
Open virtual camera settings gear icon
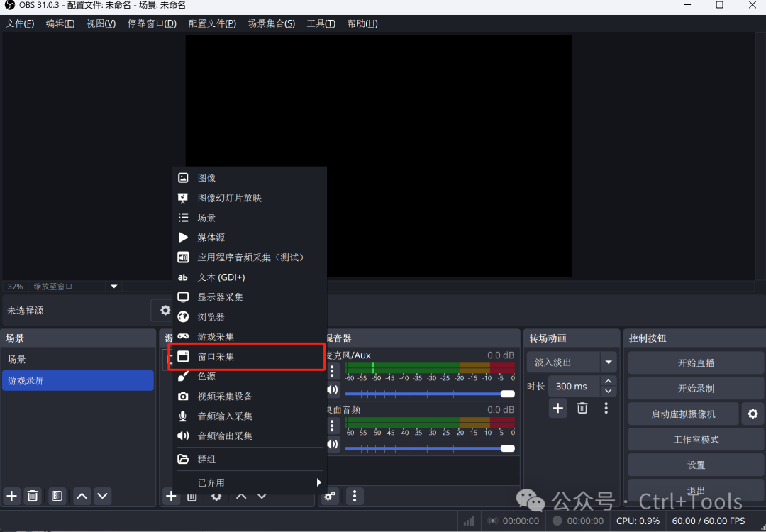(753, 414)
